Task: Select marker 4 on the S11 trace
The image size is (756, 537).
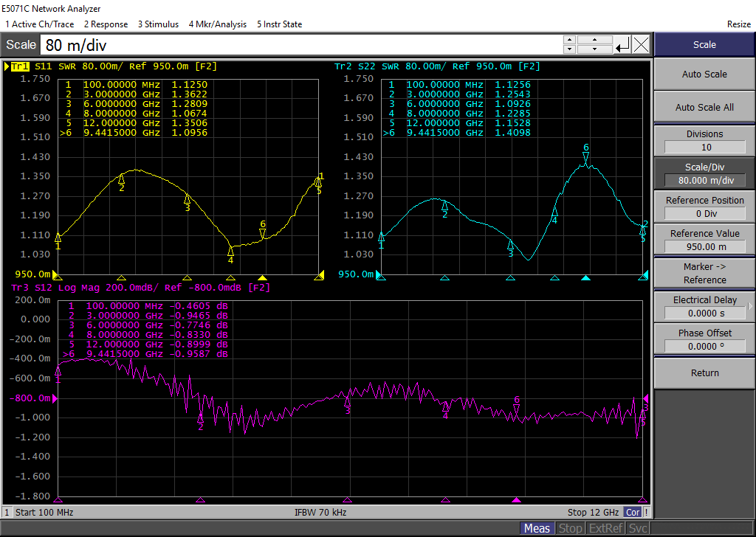Action: [x=230, y=252]
